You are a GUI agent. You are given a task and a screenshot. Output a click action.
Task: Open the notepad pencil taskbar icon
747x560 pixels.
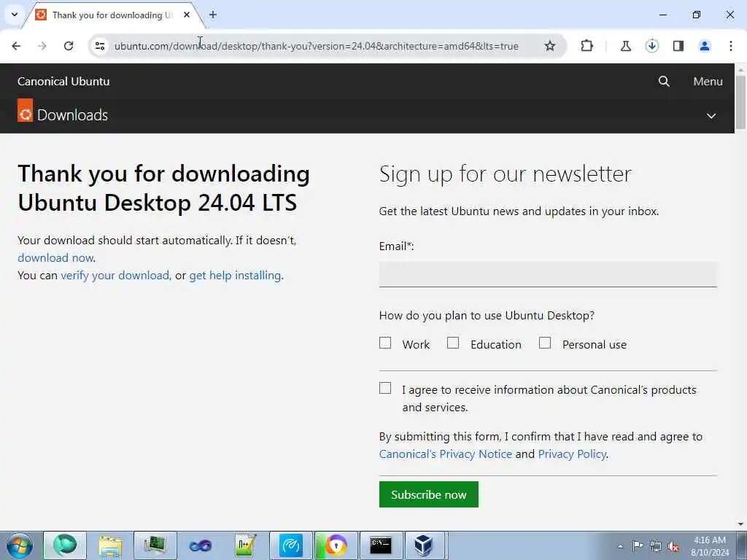[x=246, y=545]
